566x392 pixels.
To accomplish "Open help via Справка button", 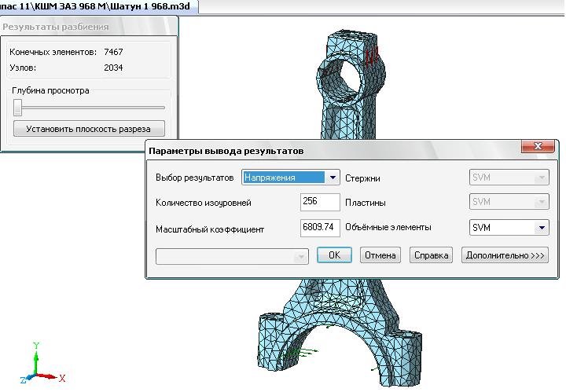I will pyautogui.click(x=431, y=255).
